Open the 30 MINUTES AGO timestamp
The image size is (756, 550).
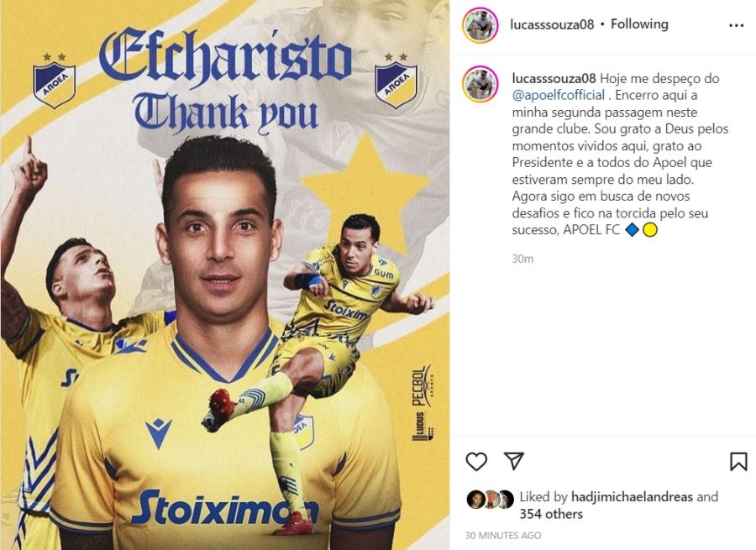(x=503, y=535)
